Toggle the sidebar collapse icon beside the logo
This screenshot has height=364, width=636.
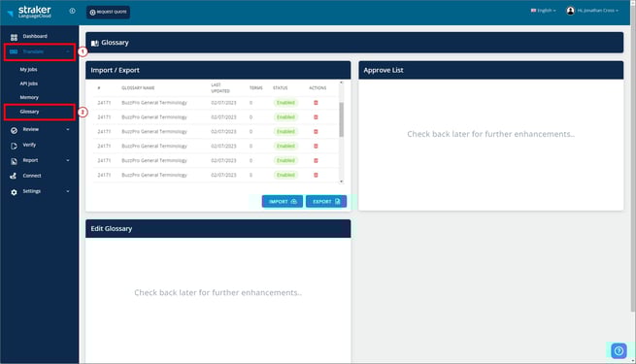(72, 11)
